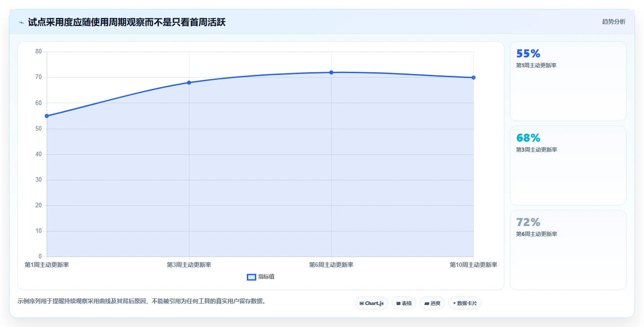Image resolution: width=644 pixels, height=327 pixels.
Task: Click the card label 第1周主动更新率 under 55%
Action: pyautogui.click(x=536, y=65)
